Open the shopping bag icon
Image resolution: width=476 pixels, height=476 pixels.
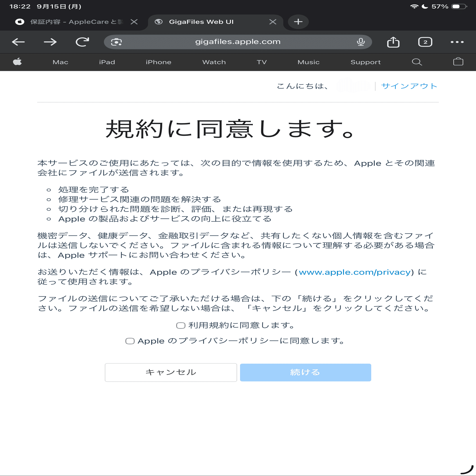pyautogui.click(x=458, y=62)
